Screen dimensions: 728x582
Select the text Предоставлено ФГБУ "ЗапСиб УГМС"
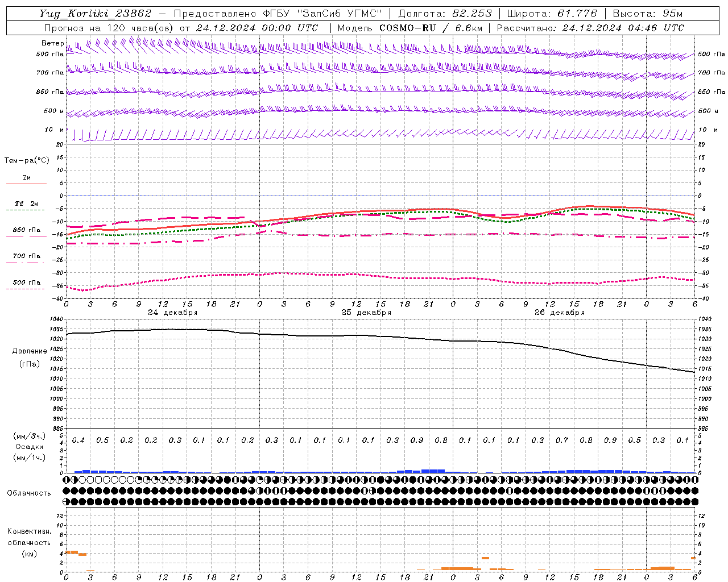(x=278, y=14)
